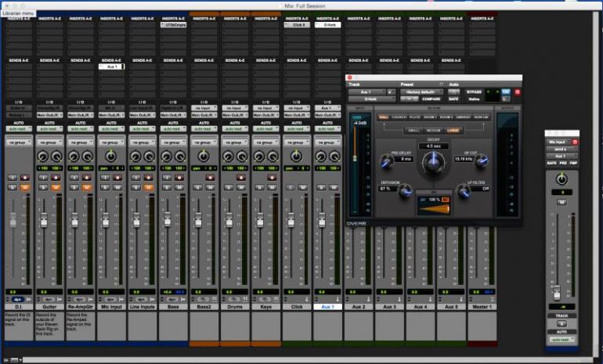Image resolution: width=603 pixels, height=364 pixels.
Task: Click the automation enable icon under Auto
Action: pos(453,92)
